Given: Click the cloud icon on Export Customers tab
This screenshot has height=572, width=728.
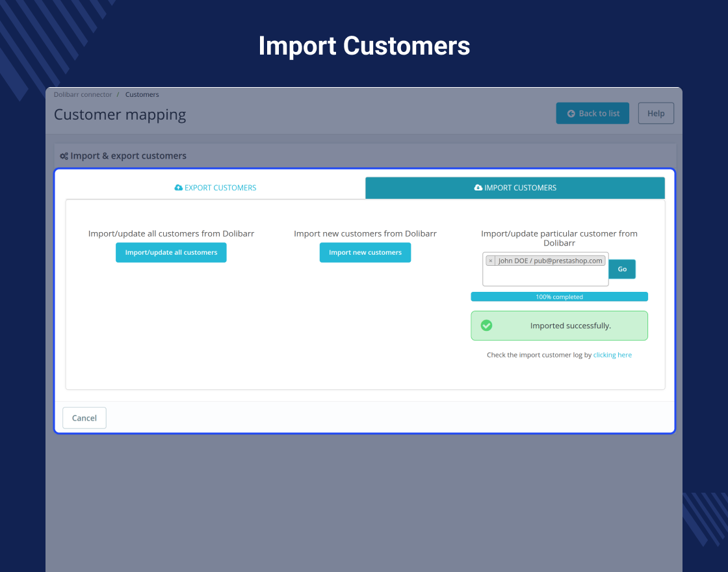Looking at the screenshot, I should pos(178,188).
